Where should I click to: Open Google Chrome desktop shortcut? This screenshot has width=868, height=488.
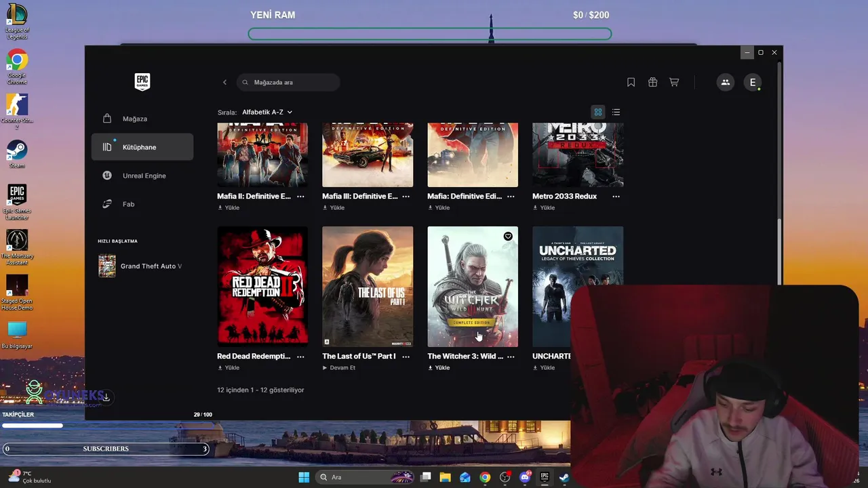[x=17, y=67]
